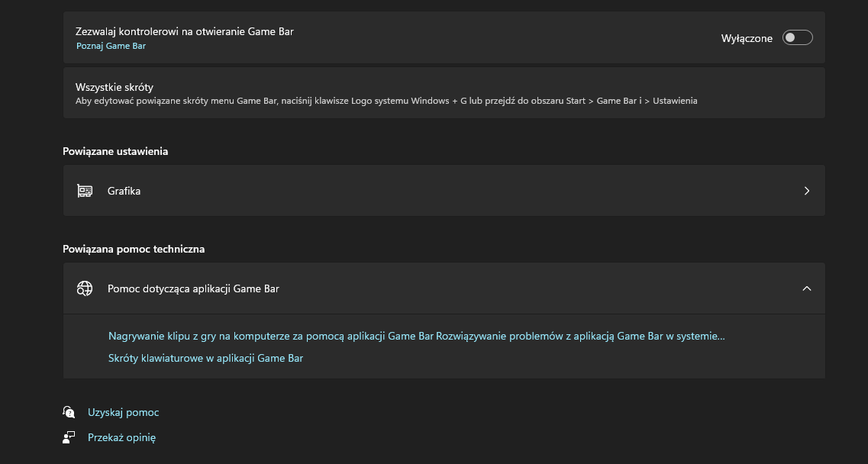Open the Przekaż opinię link

pyautogui.click(x=122, y=437)
